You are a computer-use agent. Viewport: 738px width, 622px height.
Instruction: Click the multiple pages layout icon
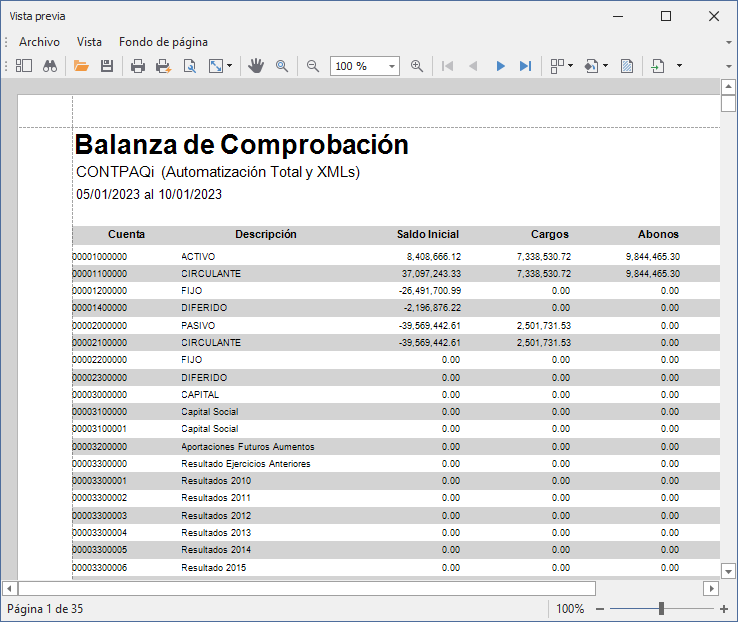(557, 66)
